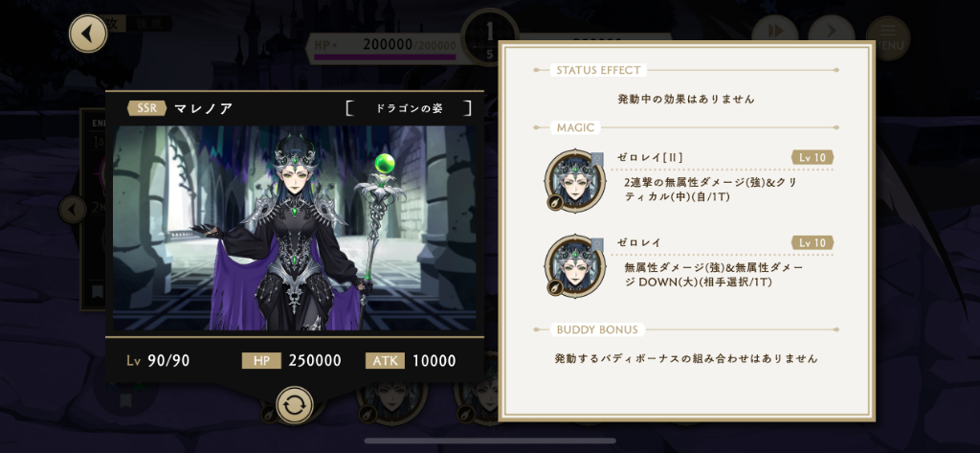The image size is (980, 453).
Task: Select the ドラゴンの姿 form label
Action: [x=409, y=108]
